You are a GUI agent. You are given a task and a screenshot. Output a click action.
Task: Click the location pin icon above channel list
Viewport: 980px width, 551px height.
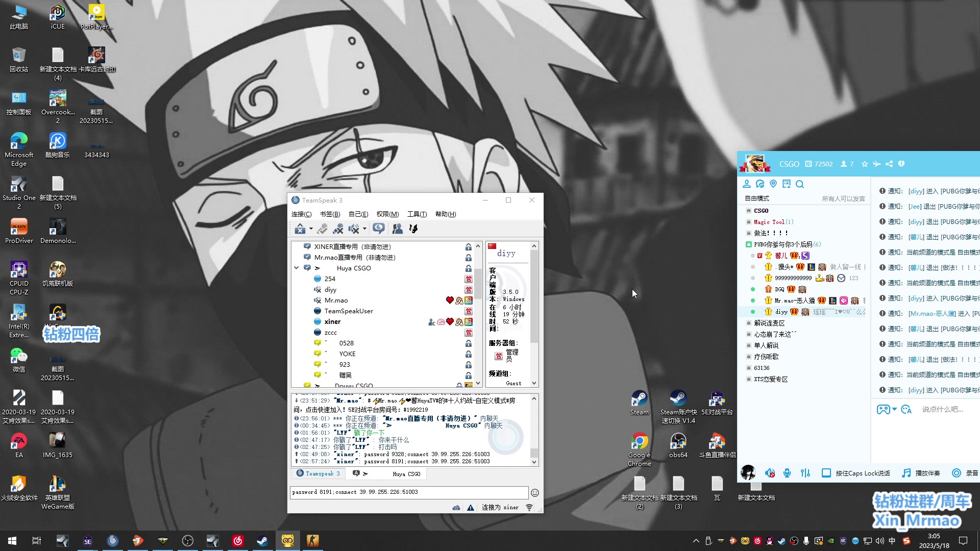(x=773, y=184)
